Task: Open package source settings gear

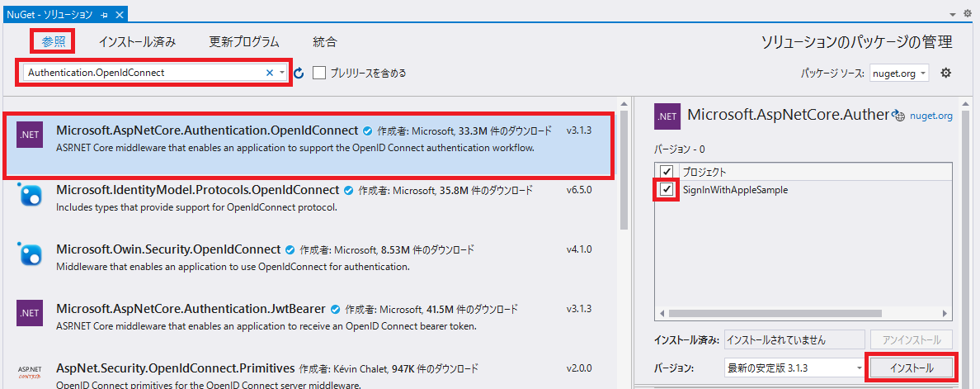Action: coord(945,73)
